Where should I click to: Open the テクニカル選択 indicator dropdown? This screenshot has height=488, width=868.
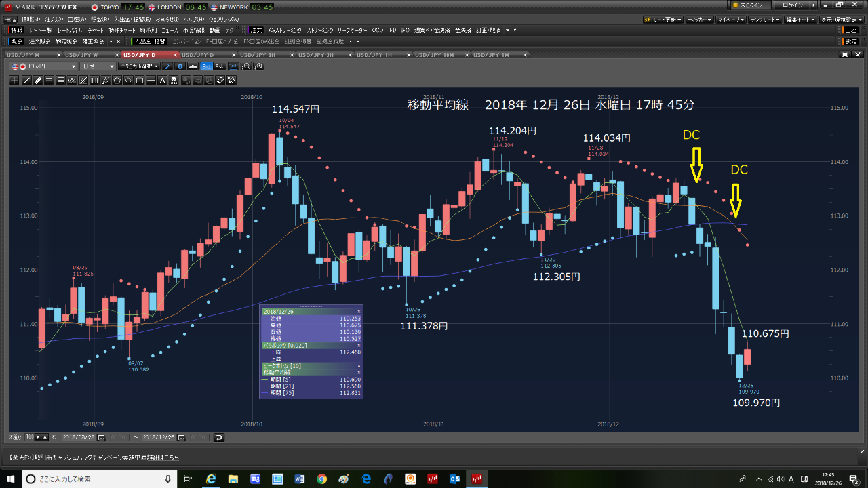tap(138, 66)
